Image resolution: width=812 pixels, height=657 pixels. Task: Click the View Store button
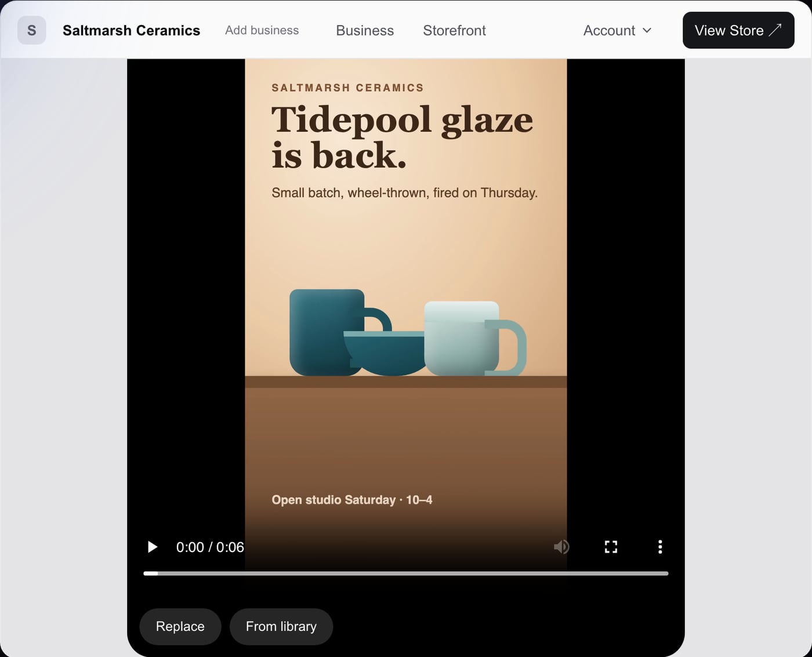click(738, 30)
